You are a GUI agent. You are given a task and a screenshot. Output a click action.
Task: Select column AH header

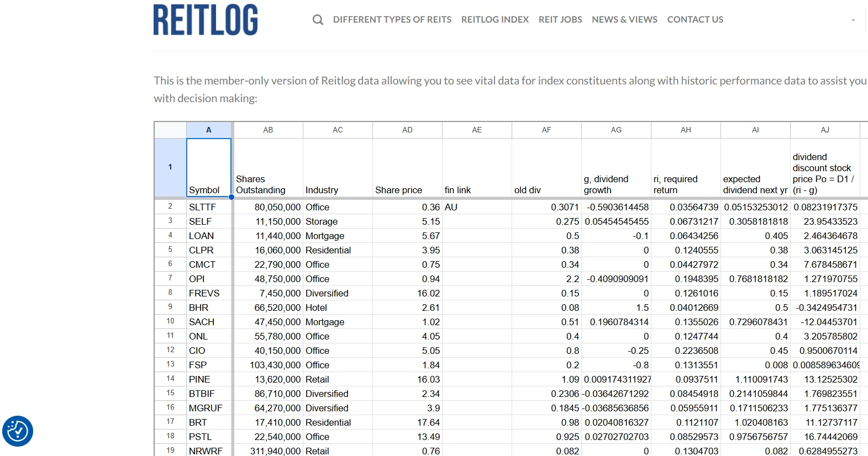pyautogui.click(x=686, y=130)
